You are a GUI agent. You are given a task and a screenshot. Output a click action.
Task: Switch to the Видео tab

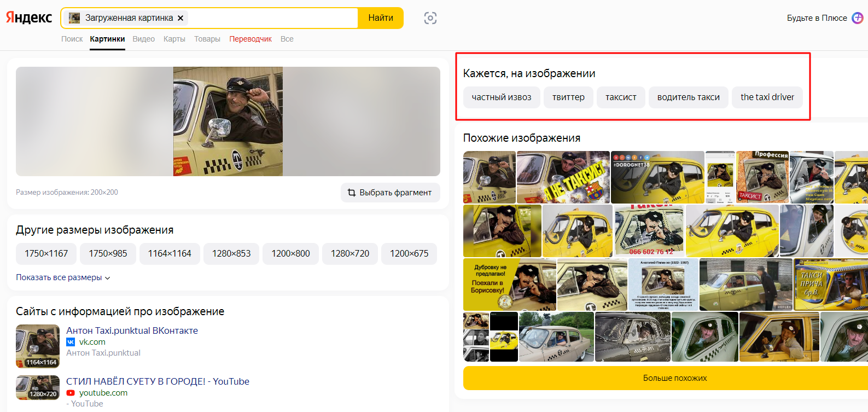[x=143, y=39]
